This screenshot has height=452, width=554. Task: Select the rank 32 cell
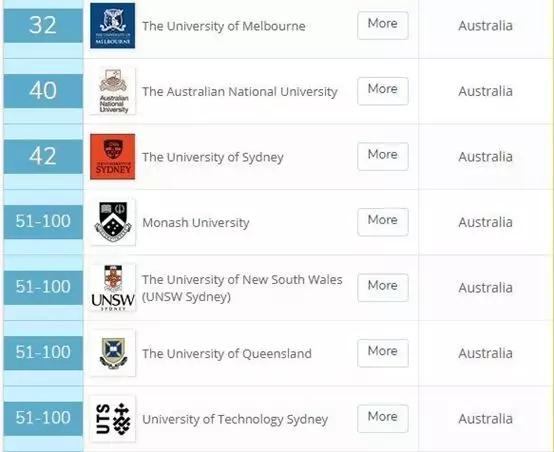pos(43,25)
